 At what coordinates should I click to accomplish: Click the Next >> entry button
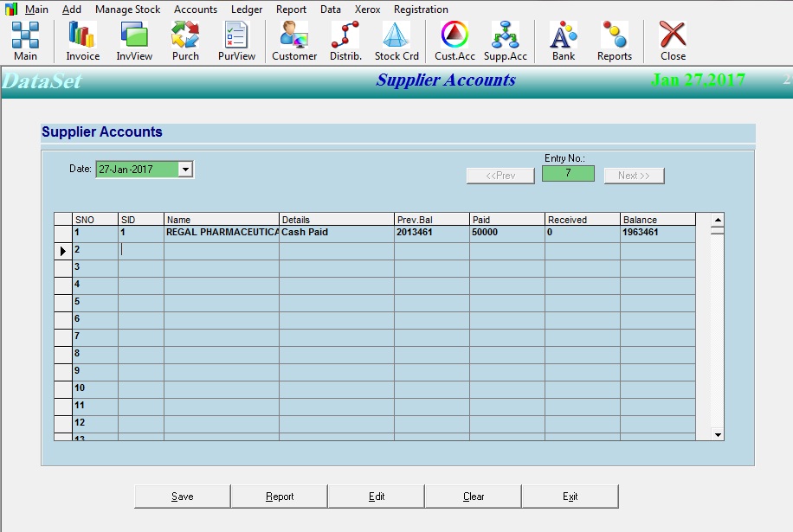coord(634,176)
